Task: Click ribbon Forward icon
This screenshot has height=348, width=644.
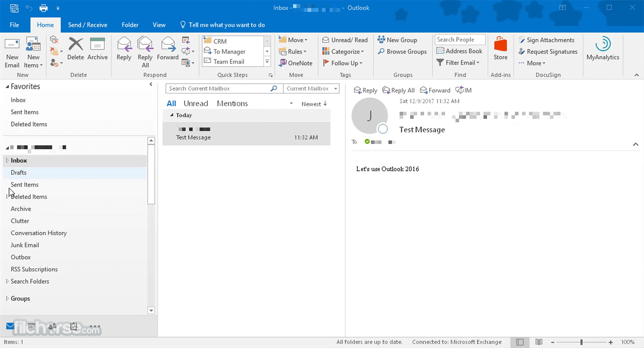Action: 168,49
